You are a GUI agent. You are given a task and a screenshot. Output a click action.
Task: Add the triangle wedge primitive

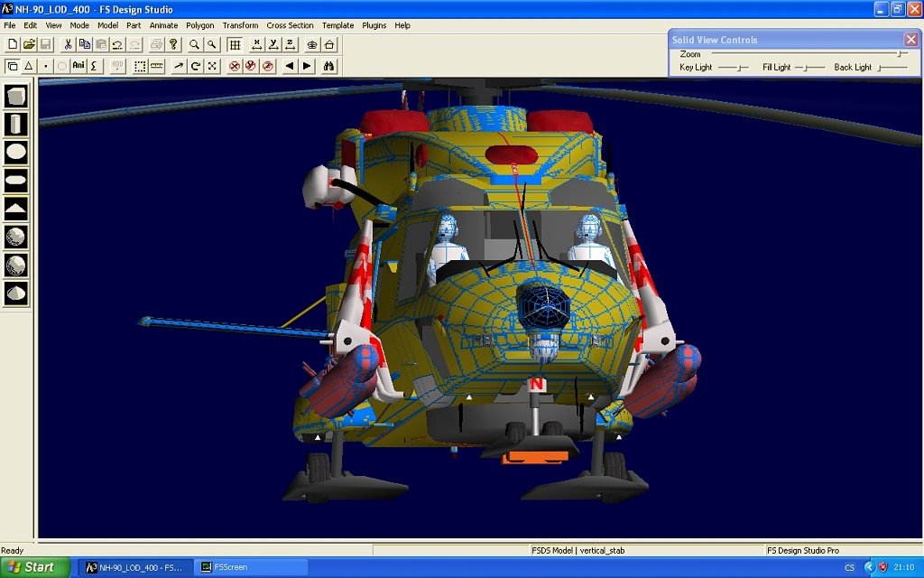tap(16, 209)
